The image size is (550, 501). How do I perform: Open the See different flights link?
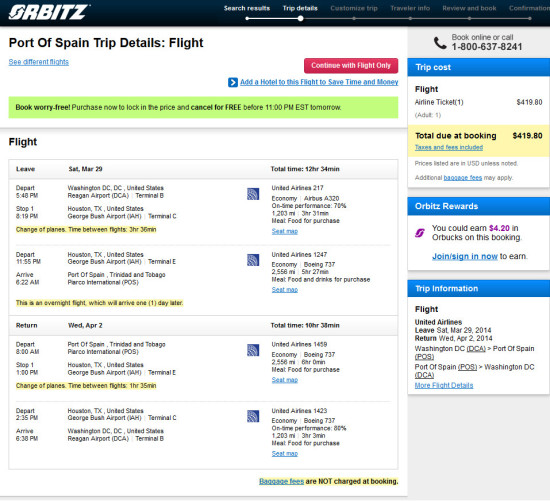click(x=39, y=62)
